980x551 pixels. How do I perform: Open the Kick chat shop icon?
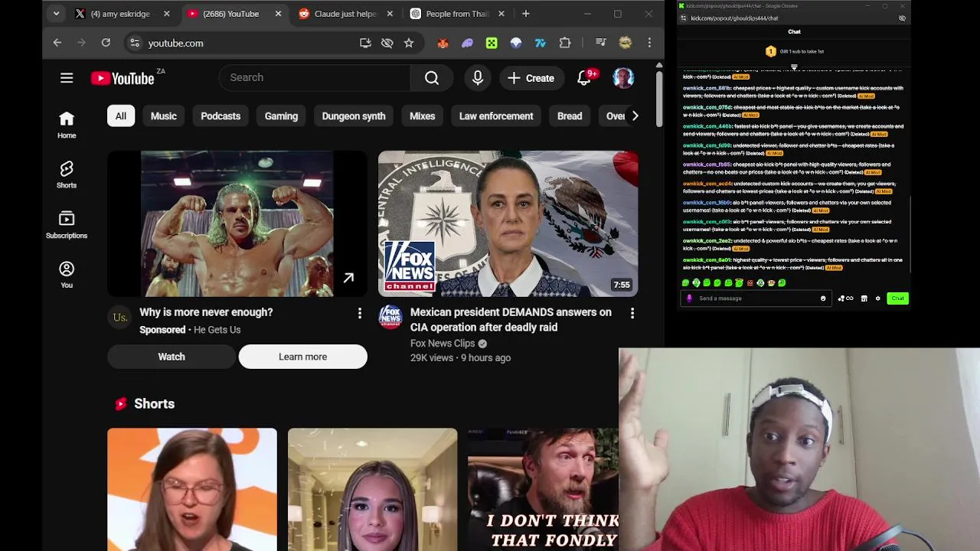click(x=864, y=298)
